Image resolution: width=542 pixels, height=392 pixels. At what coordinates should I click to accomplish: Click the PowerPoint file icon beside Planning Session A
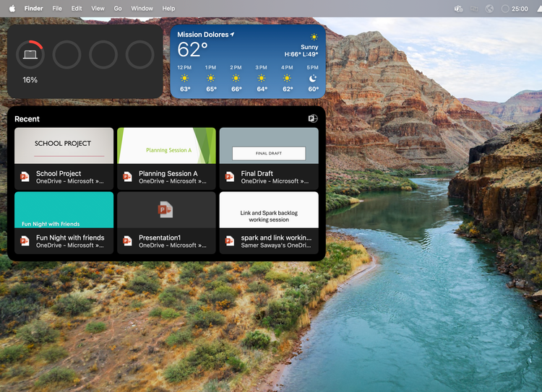click(127, 177)
